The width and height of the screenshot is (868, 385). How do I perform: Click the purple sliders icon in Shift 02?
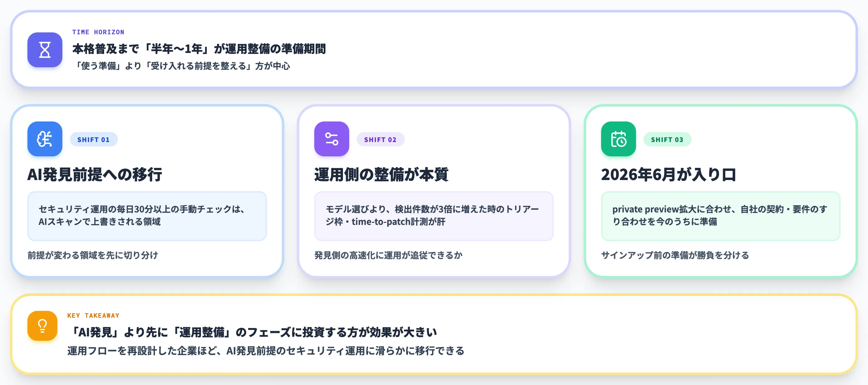pyautogui.click(x=331, y=139)
